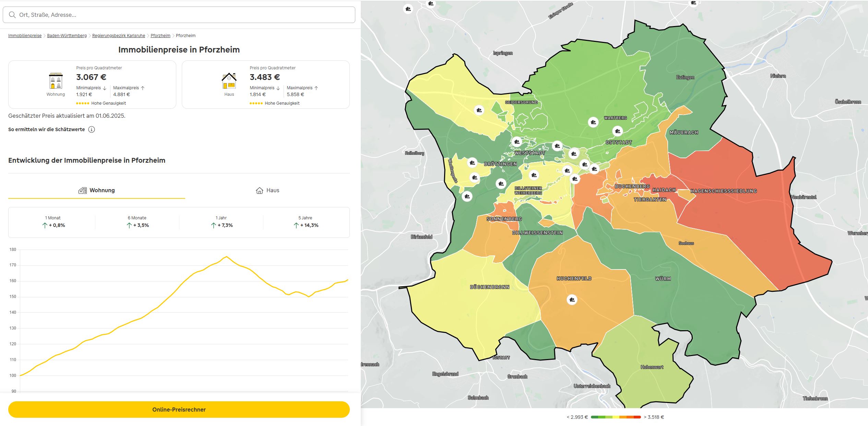Open the Baden-Württemberg breadcrumb link

[x=67, y=35]
